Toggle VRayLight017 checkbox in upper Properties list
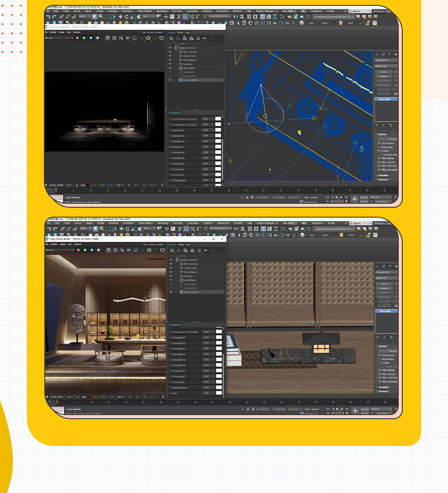 click(x=170, y=147)
